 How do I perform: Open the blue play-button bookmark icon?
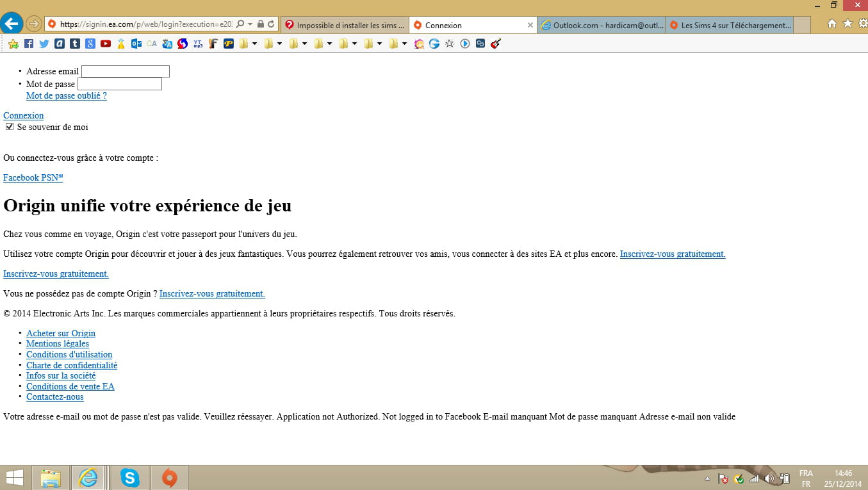coord(465,44)
